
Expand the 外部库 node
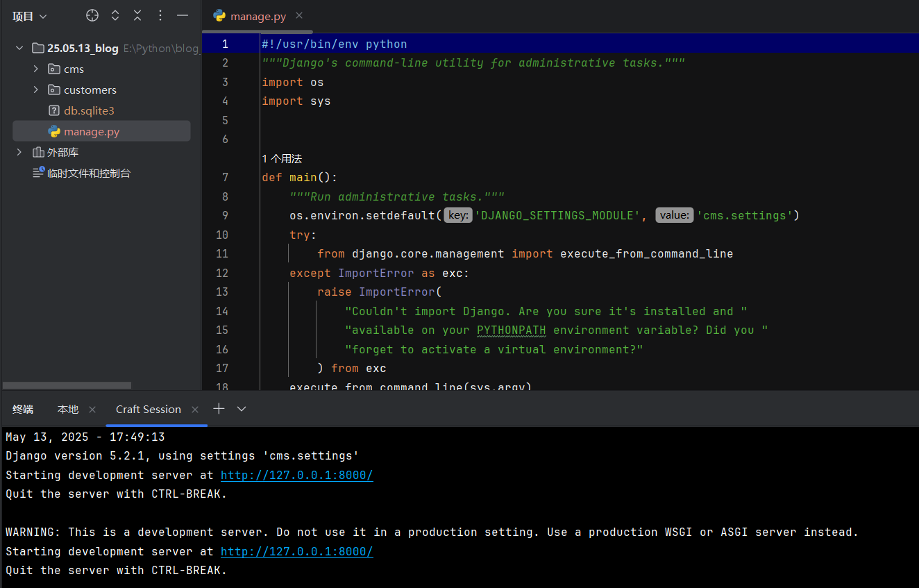coord(19,153)
